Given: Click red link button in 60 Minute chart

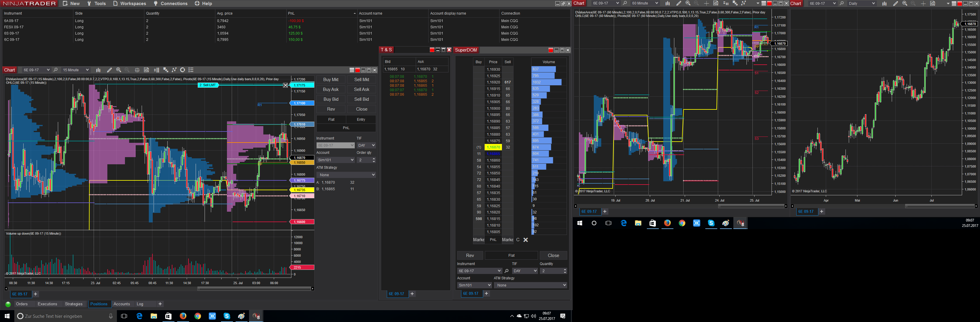Looking at the screenshot, I should 769,3.
